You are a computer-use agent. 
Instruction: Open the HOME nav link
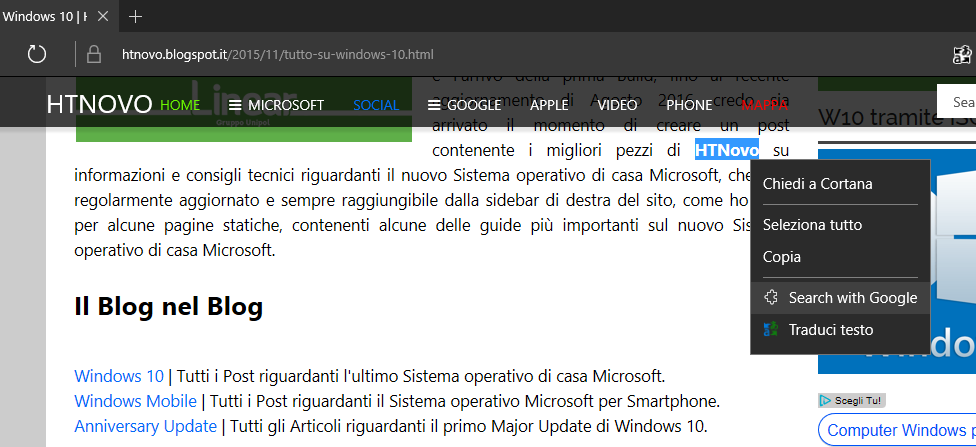[x=181, y=105]
